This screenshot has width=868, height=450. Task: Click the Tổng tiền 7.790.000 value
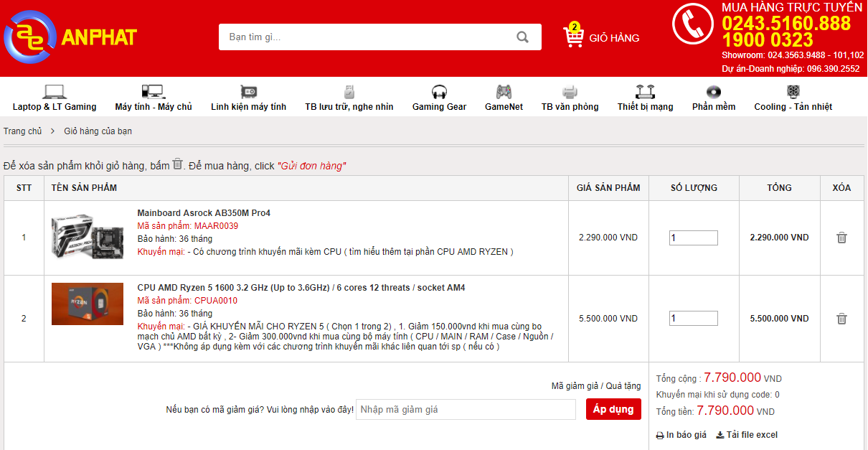pos(725,411)
